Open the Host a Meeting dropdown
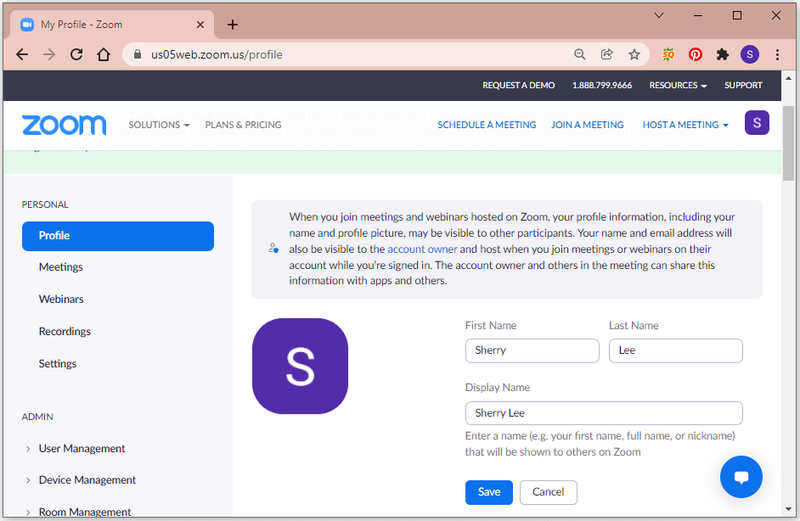 pos(685,125)
